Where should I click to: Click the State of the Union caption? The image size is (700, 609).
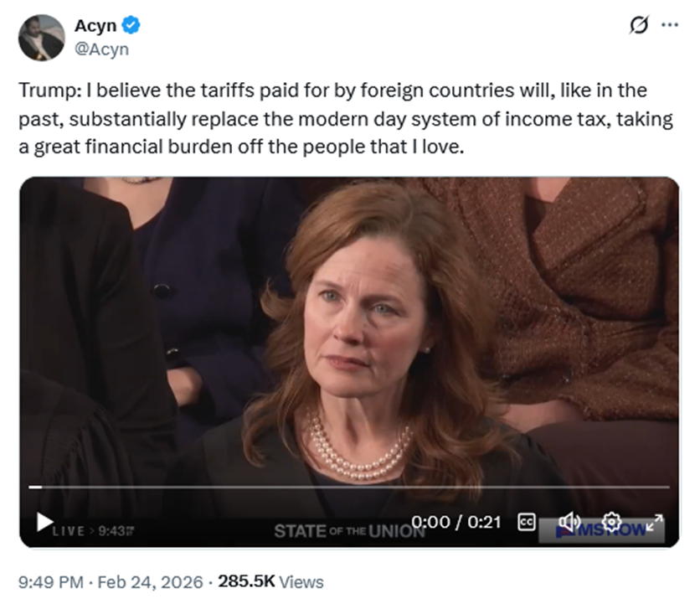tap(348, 530)
